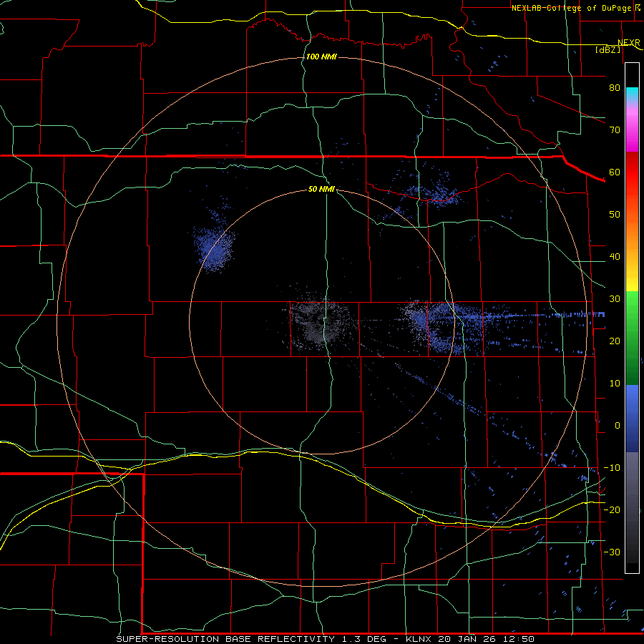Click the "[dBZ]" unit label
This screenshot has width=644, height=644.
pos(608,50)
